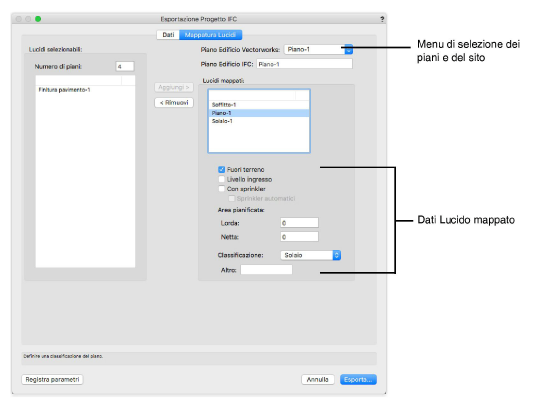The height and width of the screenshot is (401, 535).
Task: Click the Esporta button
Action: [x=358, y=379]
